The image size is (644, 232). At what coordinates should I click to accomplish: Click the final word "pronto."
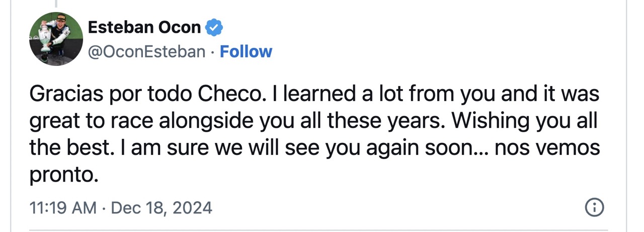tap(62, 175)
